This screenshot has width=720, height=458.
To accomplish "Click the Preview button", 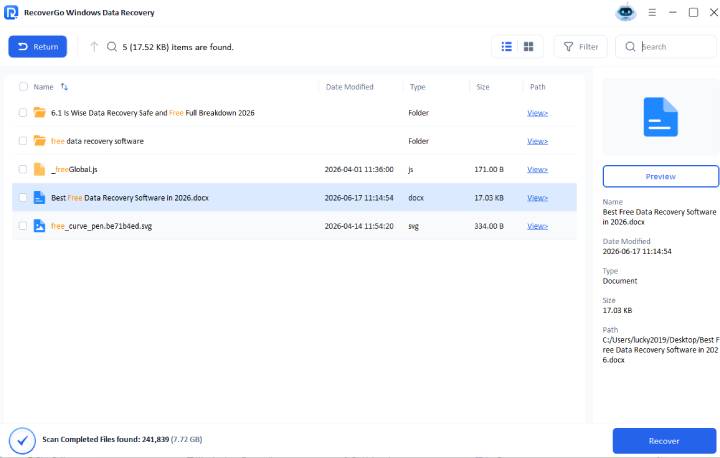I will [660, 176].
